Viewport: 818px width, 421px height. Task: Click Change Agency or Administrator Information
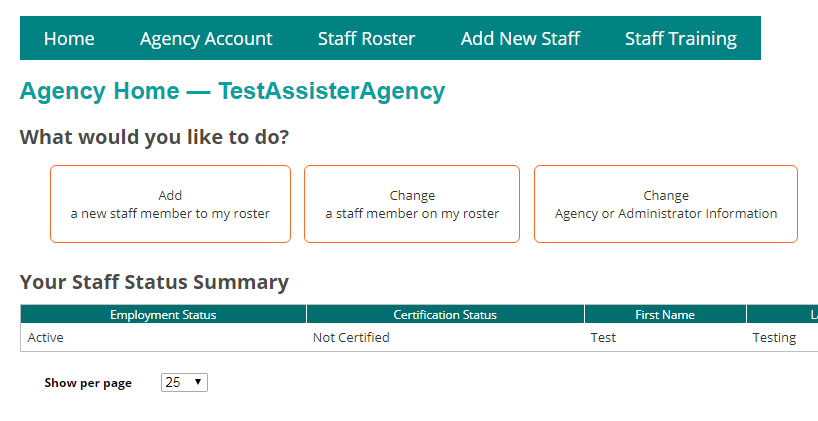point(666,204)
